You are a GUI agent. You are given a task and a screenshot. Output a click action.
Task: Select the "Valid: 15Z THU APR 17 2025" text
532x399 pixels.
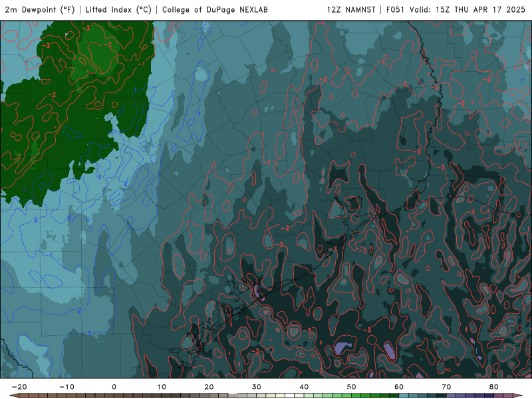tap(467, 10)
